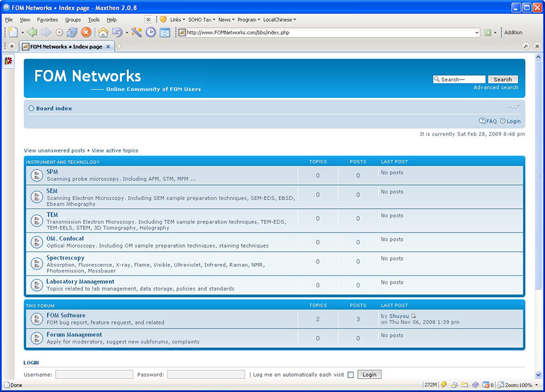Open the back history dropdown circle button
This screenshot has width=545, height=392.
59,32
